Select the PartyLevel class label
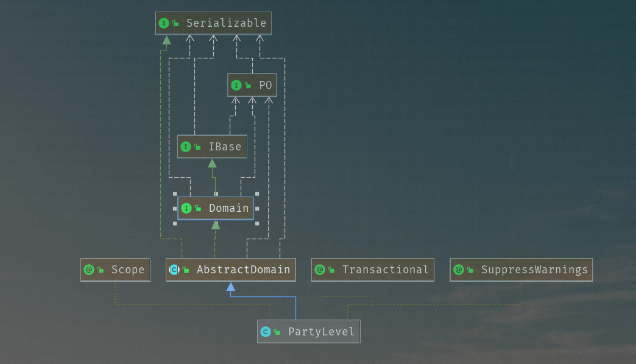 tap(321, 332)
